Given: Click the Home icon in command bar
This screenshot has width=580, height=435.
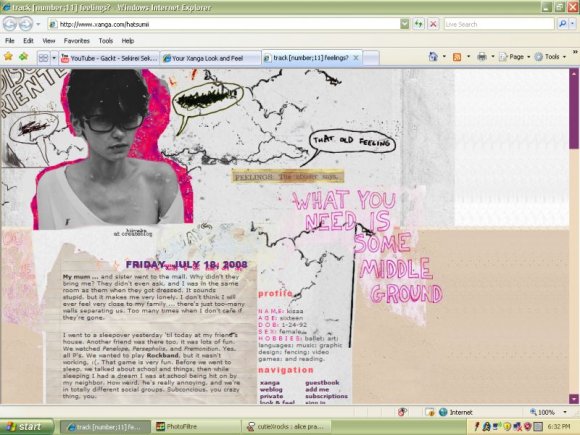Looking at the screenshot, I should pyautogui.click(x=433, y=57).
